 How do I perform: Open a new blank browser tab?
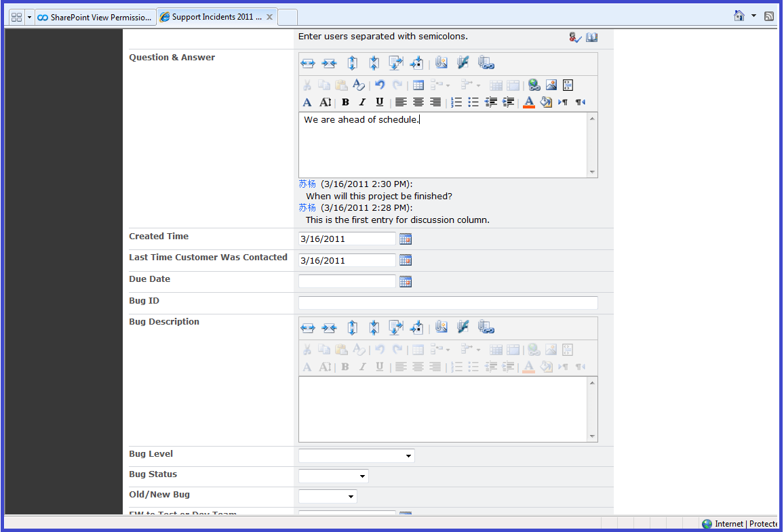tap(288, 18)
